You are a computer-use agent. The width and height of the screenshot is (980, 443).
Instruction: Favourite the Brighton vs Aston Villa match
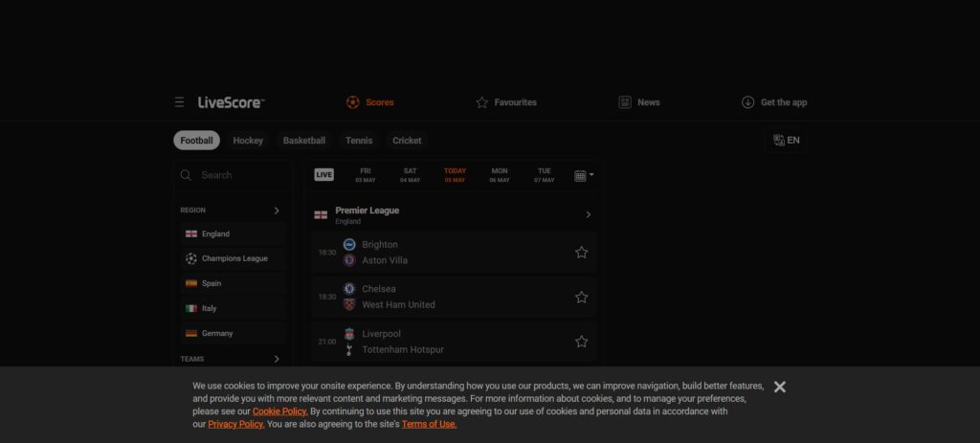[x=581, y=253]
